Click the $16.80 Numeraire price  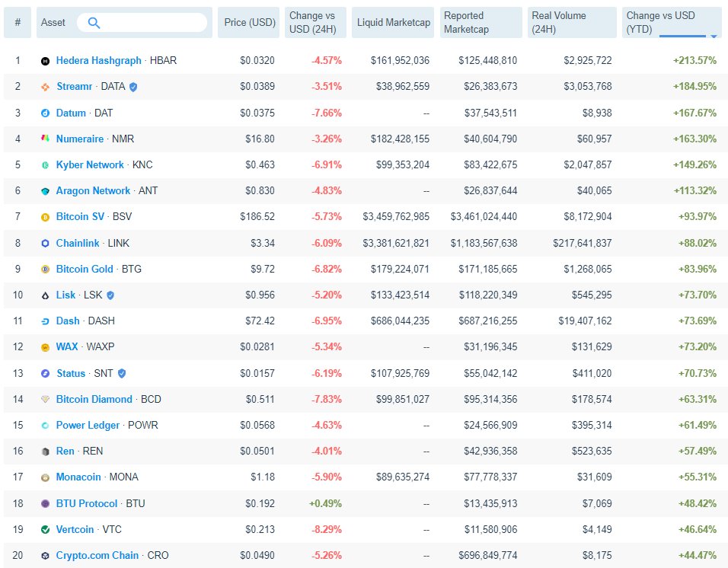click(x=260, y=139)
